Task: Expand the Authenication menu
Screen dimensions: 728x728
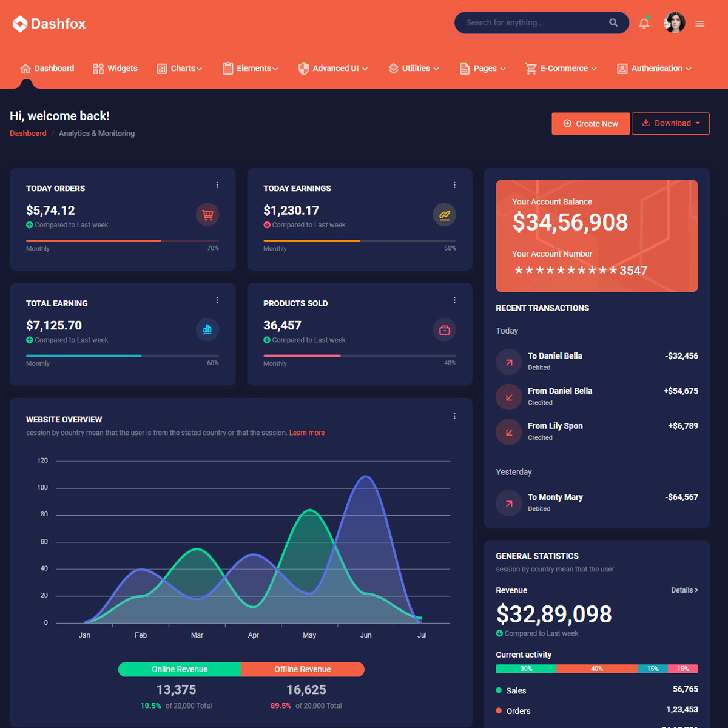Action: 654,69
